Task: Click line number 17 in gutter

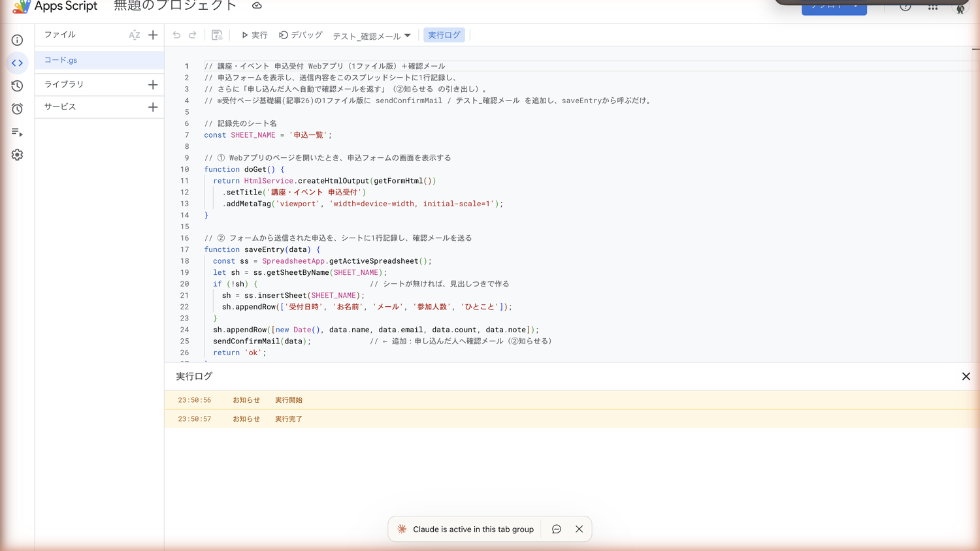Action: point(184,249)
